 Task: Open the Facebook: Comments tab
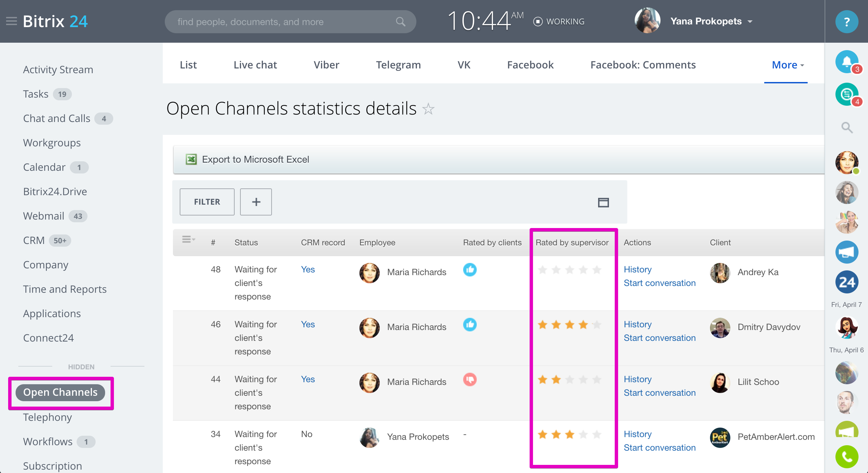tap(643, 65)
